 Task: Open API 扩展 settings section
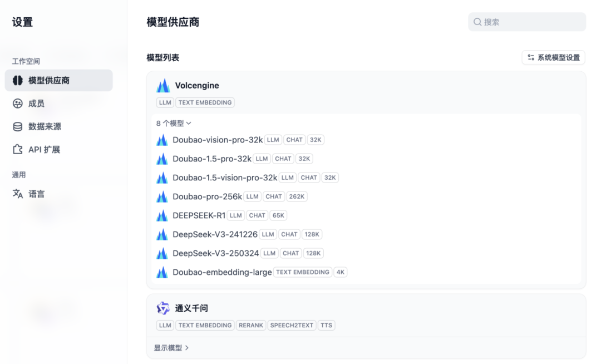58,149
